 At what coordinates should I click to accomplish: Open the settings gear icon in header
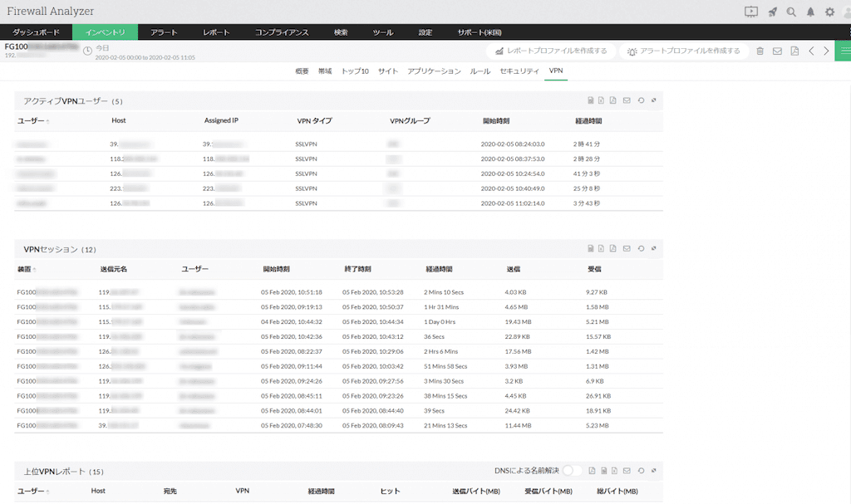(829, 12)
